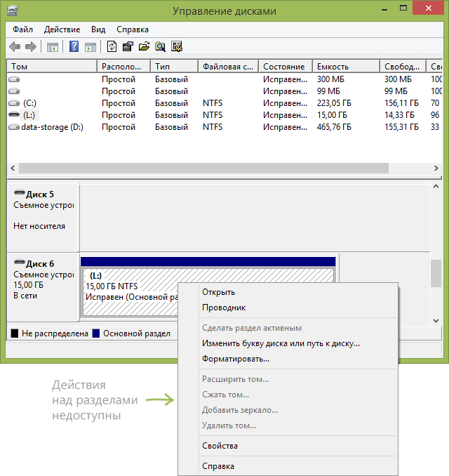This screenshot has height=476, width=449.
Task: Click the right arrow of horizontal scrollbar
Action: [x=436, y=168]
